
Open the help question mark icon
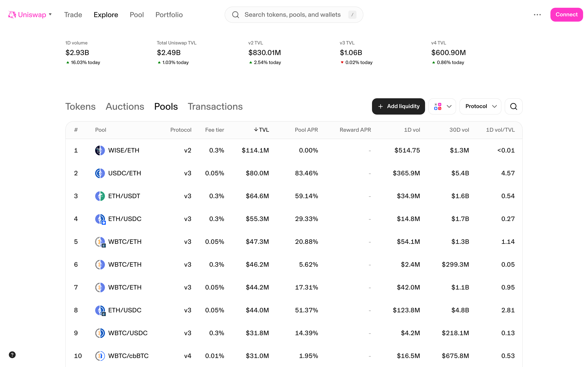click(12, 355)
